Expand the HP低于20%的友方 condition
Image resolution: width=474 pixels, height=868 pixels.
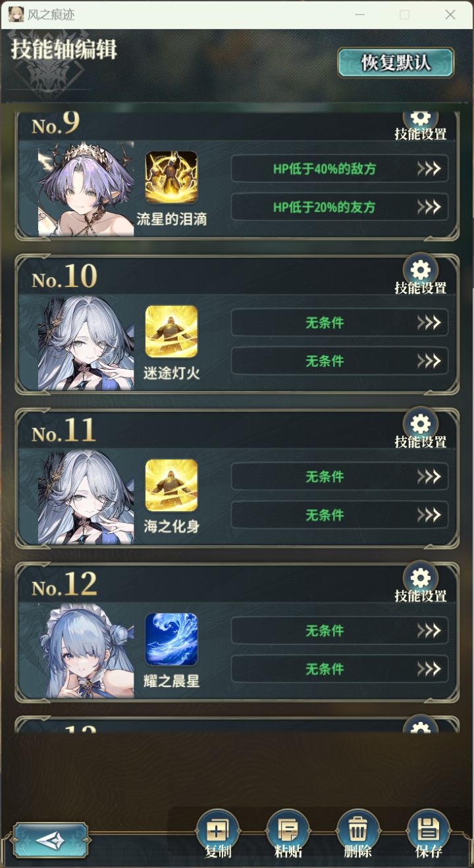tap(340, 207)
